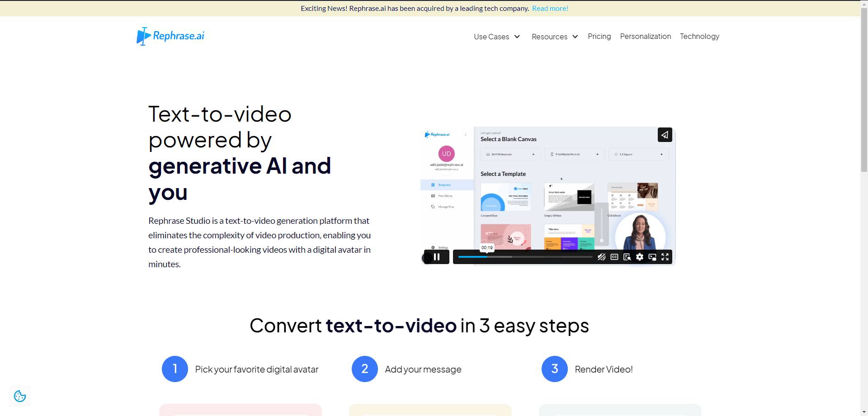Enable picture-in-picture mode on the video
Screen dimensions: 868x416
click(x=652, y=257)
